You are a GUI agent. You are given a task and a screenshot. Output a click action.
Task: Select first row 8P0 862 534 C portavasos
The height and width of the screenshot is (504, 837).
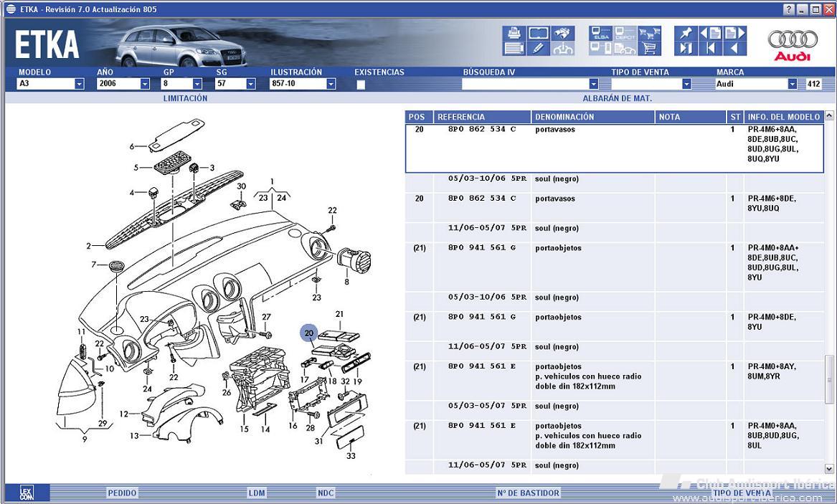pos(615,148)
